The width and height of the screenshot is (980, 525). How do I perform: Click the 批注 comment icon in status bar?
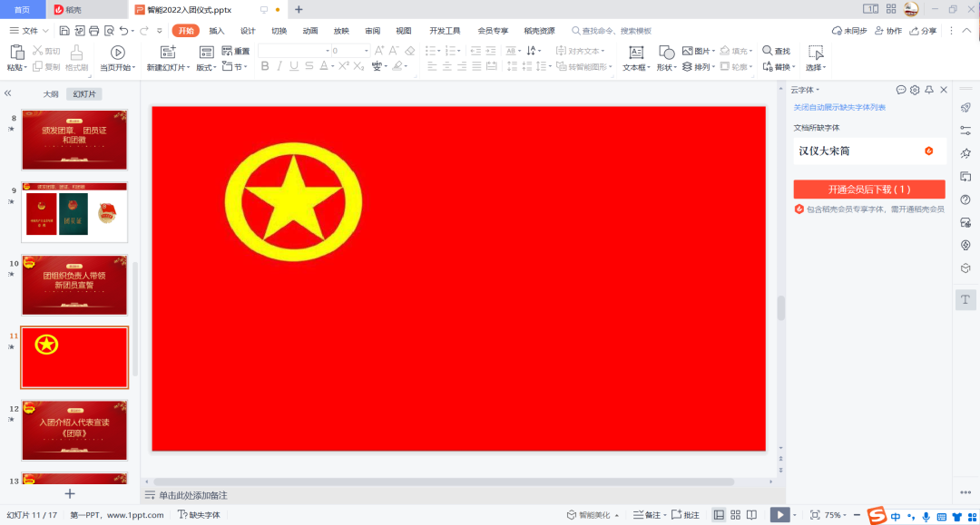[685, 515]
